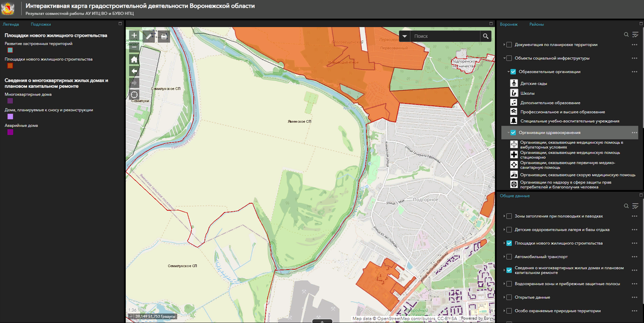Switch to the Районы tab
Image resolution: width=644 pixels, height=323 pixels.
tap(537, 24)
